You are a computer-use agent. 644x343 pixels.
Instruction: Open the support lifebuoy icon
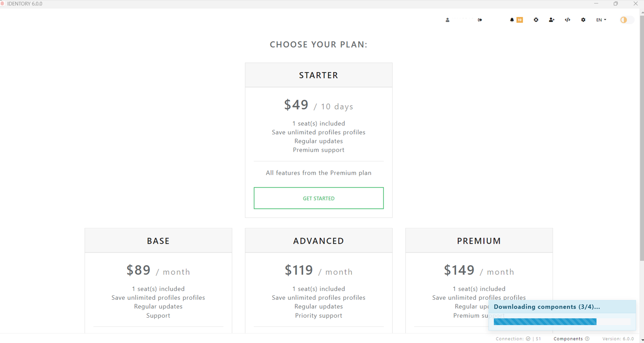(536, 20)
